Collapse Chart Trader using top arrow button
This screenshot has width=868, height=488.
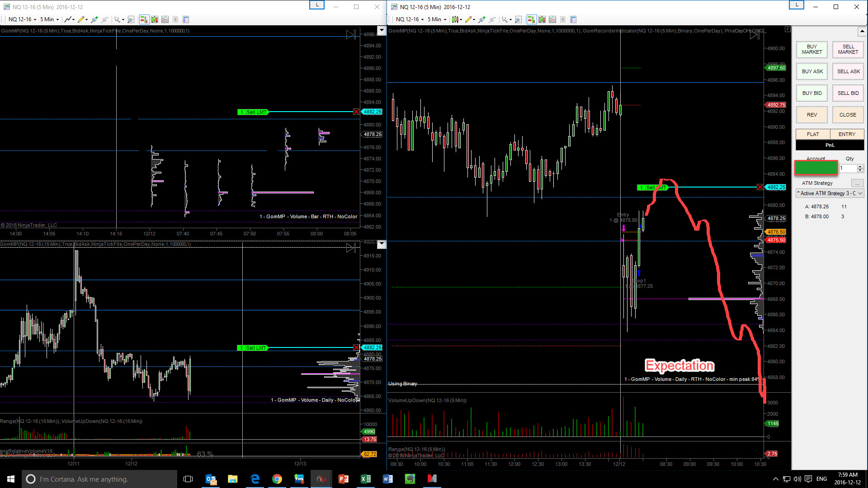coord(862,32)
